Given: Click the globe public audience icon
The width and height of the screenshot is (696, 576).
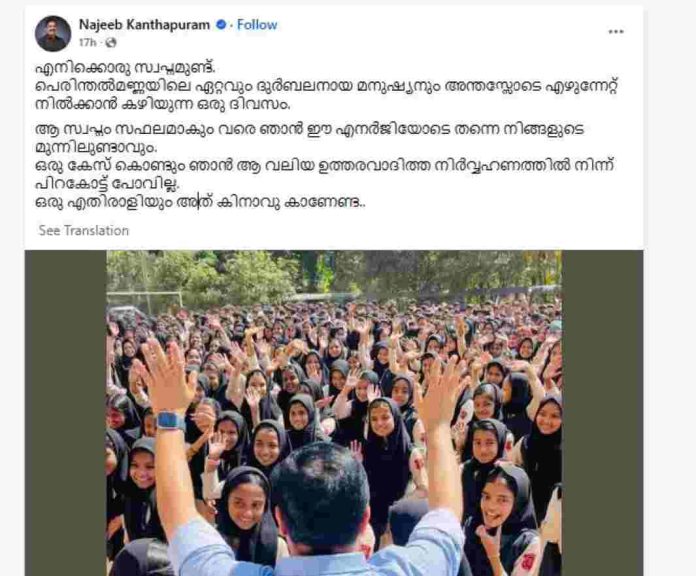Looking at the screenshot, I should [111, 43].
